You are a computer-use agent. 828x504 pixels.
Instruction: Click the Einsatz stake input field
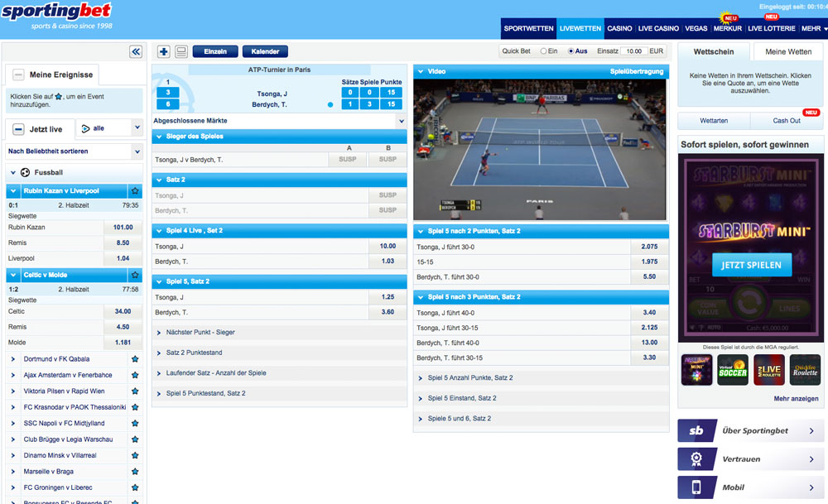click(633, 51)
